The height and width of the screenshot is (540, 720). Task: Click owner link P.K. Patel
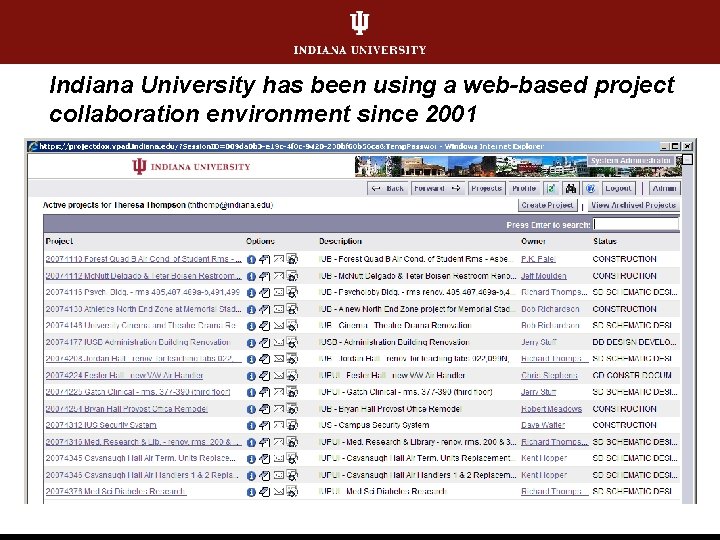(x=538, y=259)
